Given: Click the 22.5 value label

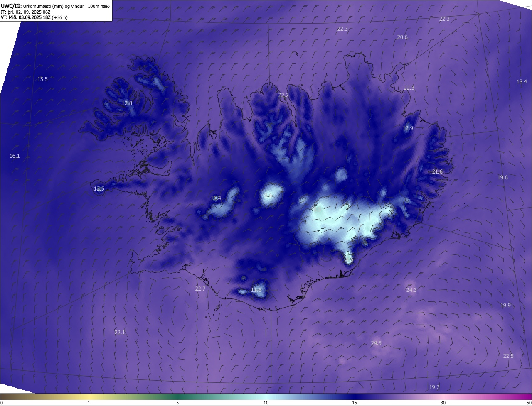Looking at the screenshot, I should click(508, 356).
